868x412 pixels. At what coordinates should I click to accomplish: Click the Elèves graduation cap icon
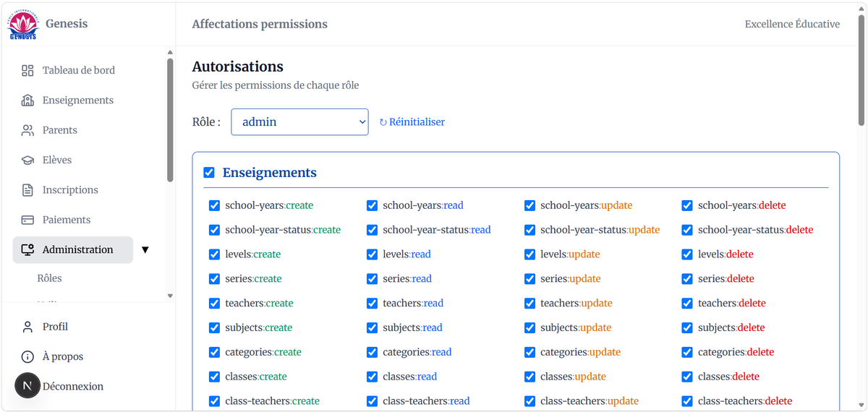pos(27,160)
